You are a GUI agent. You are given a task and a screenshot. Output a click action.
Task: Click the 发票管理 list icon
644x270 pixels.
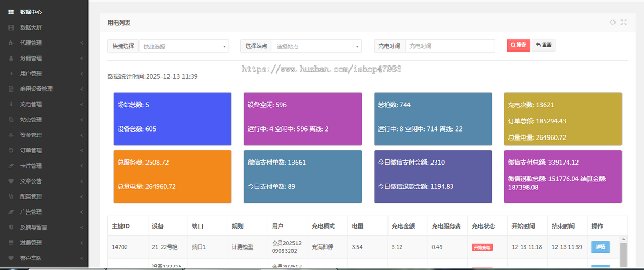11,243
